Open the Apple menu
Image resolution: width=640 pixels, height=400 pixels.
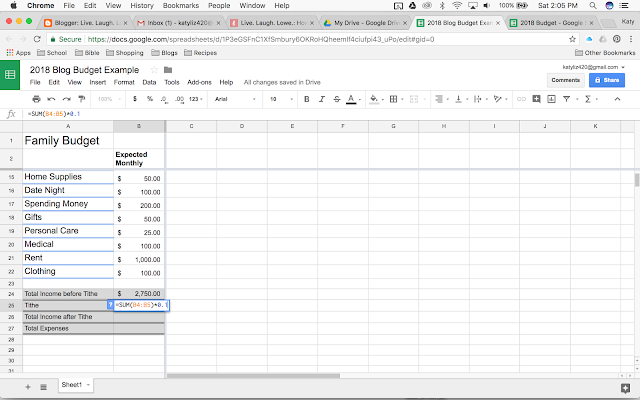point(13,6)
